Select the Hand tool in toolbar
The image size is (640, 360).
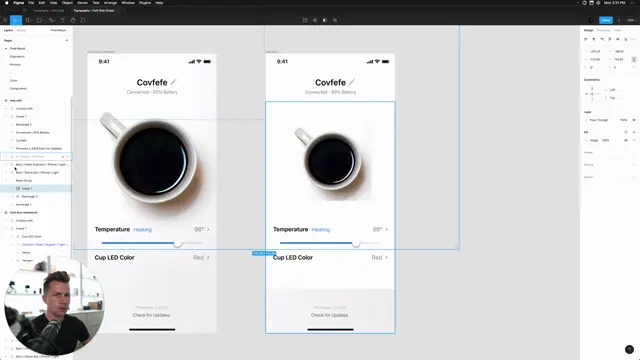73,20
